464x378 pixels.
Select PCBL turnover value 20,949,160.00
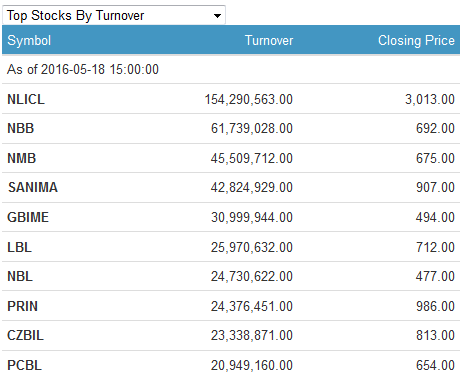(x=252, y=365)
